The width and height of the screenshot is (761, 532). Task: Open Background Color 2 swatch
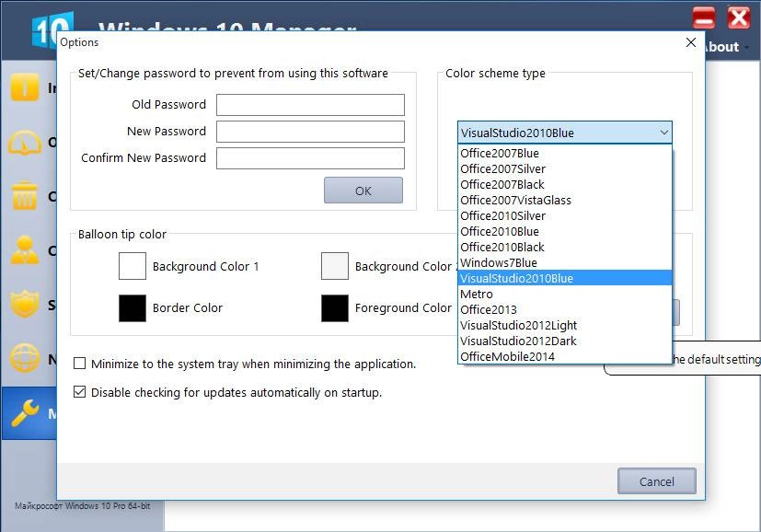(x=334, y=266)
